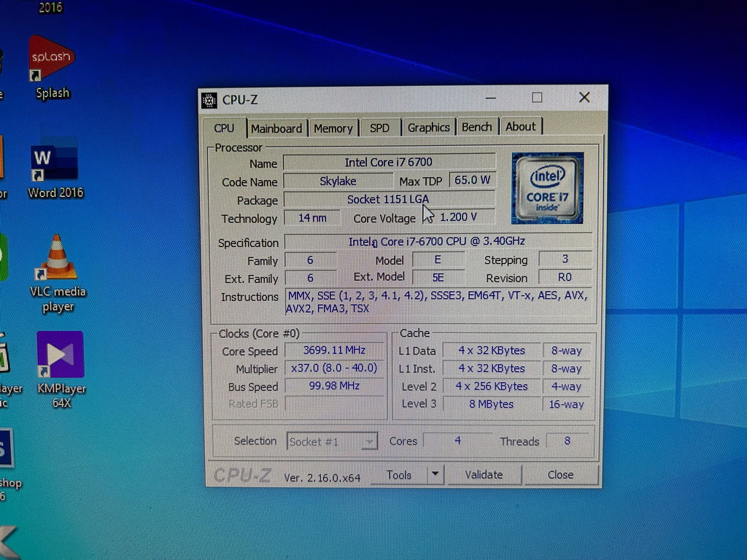Viewport: 747px width, 560px height.
Task: Click the Tools button
Action: [x=399, y=475]
